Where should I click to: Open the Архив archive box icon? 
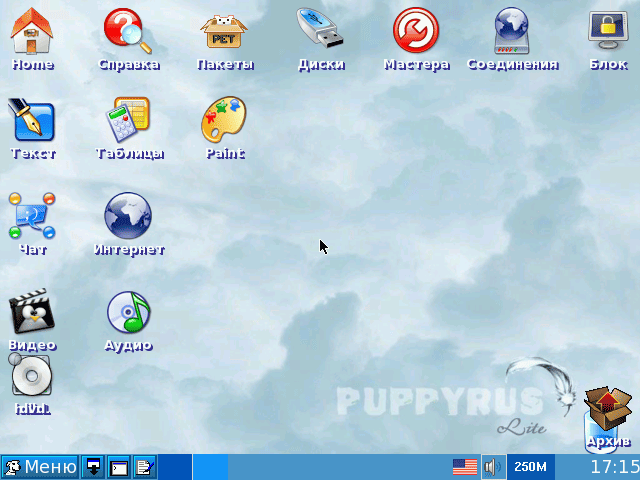click(x=608, y=408)
